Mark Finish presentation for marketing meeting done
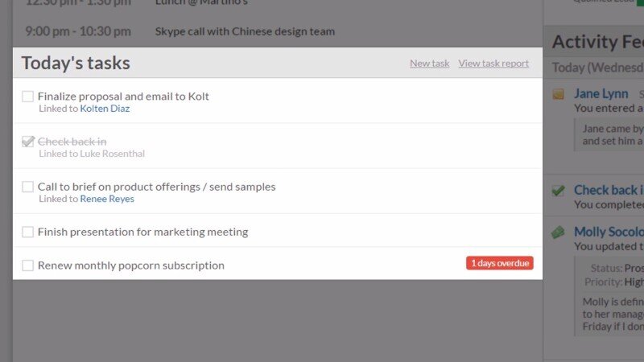The image size is (644, 362). (x=28, y=232)
